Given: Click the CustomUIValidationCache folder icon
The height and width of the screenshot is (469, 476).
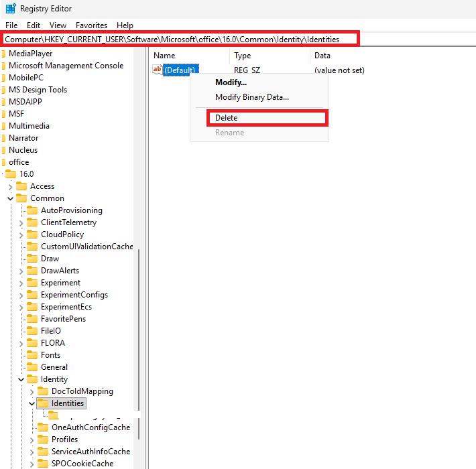Looking at the screenshot, I should (32, 246).
